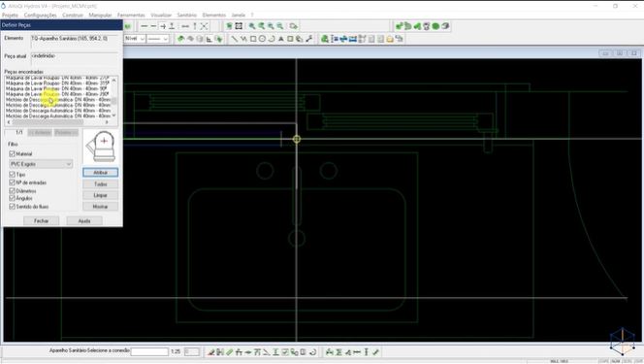Click the Fechar button

41,221
